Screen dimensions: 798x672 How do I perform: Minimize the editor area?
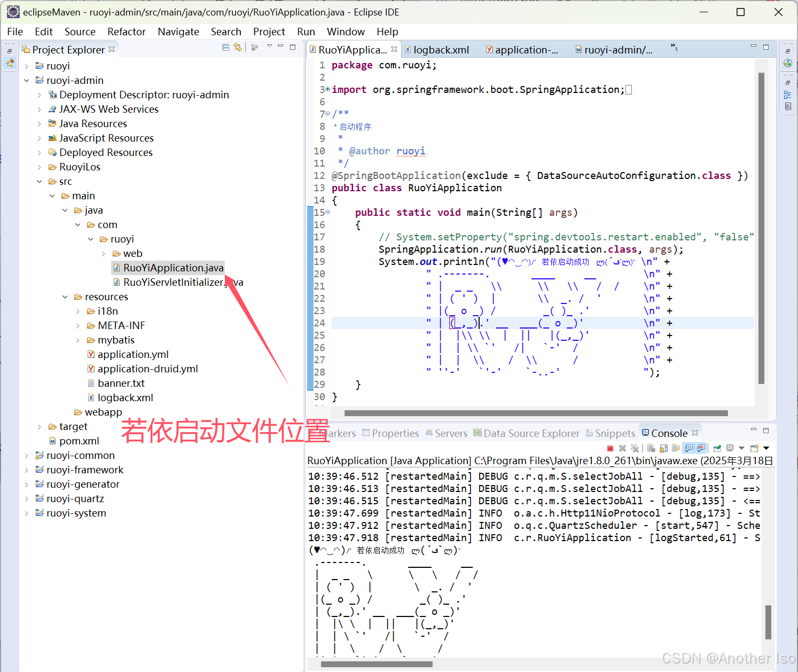[754, 46]
